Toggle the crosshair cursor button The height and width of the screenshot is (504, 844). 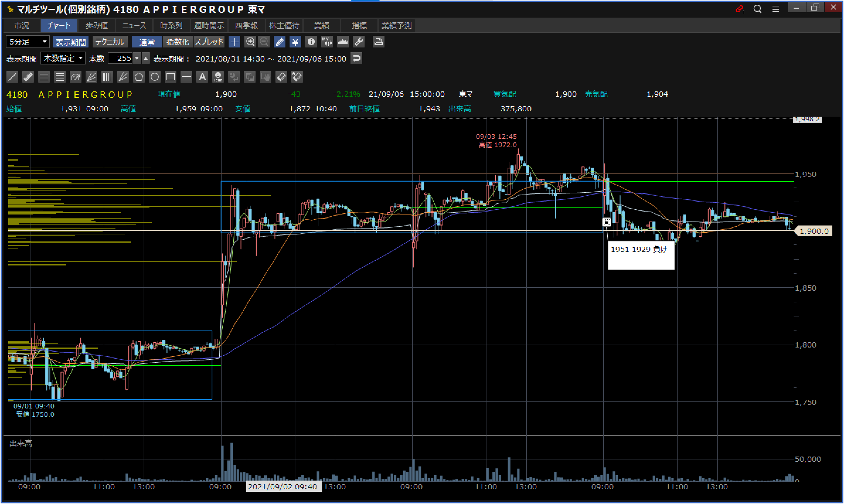234,42
